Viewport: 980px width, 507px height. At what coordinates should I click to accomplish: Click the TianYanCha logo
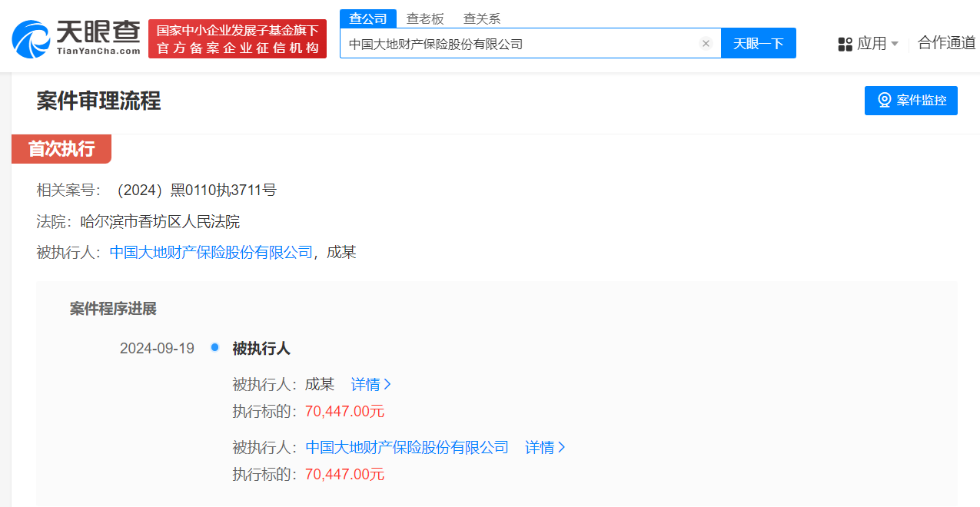(x=76, y=38)
